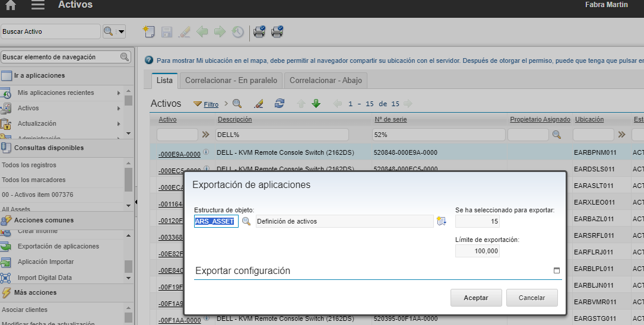Screen dimensions: 644x325
Task: Clear changes with the eraser toolbar icon
Action: [185, 32]
